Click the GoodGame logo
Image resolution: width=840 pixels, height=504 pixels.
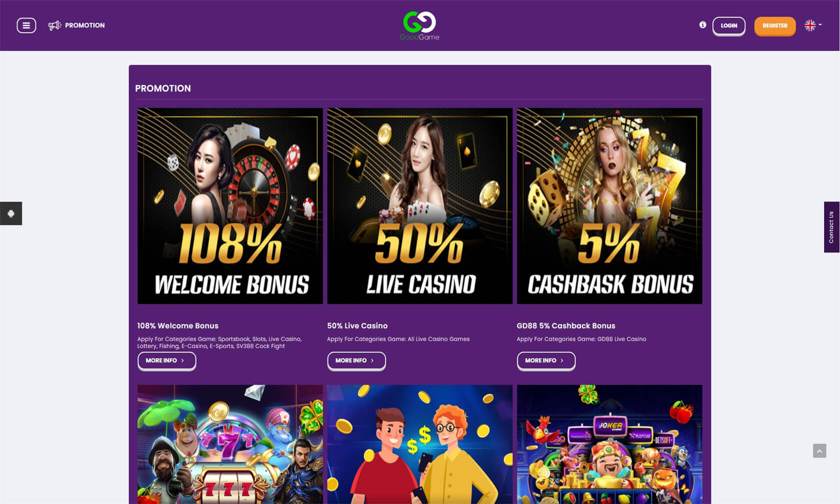pyautogui.click(x=419, y=26)
